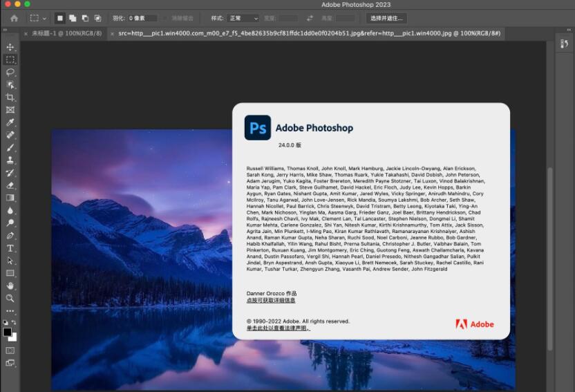Screen dimensions: 575x392
Task: Click the foreground color swatch (black)
Action: (x=8, y=332)
